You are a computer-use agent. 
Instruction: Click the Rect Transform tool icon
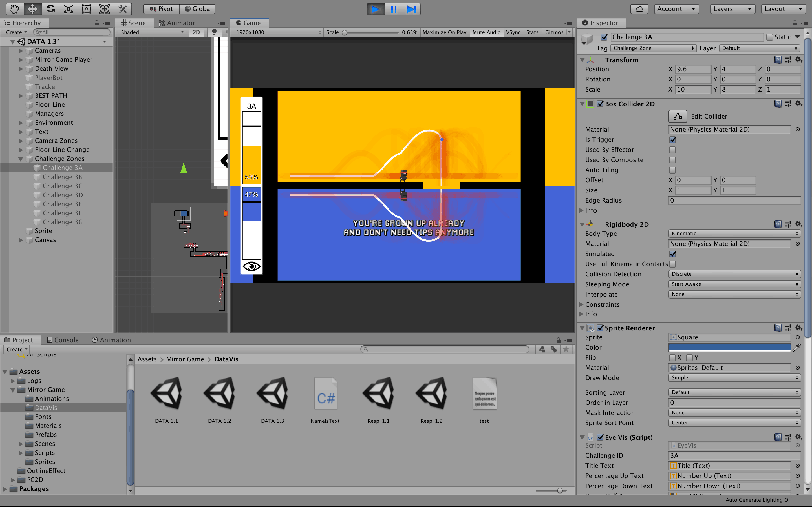click(x=86, y=8)
